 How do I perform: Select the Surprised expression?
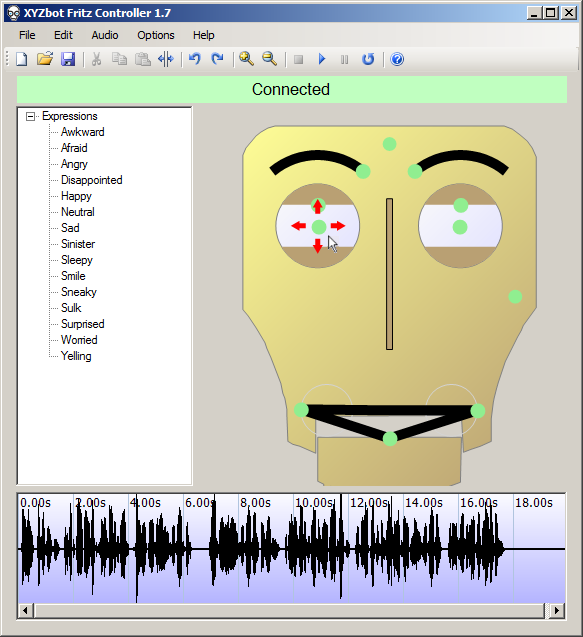tap(83, 324)
